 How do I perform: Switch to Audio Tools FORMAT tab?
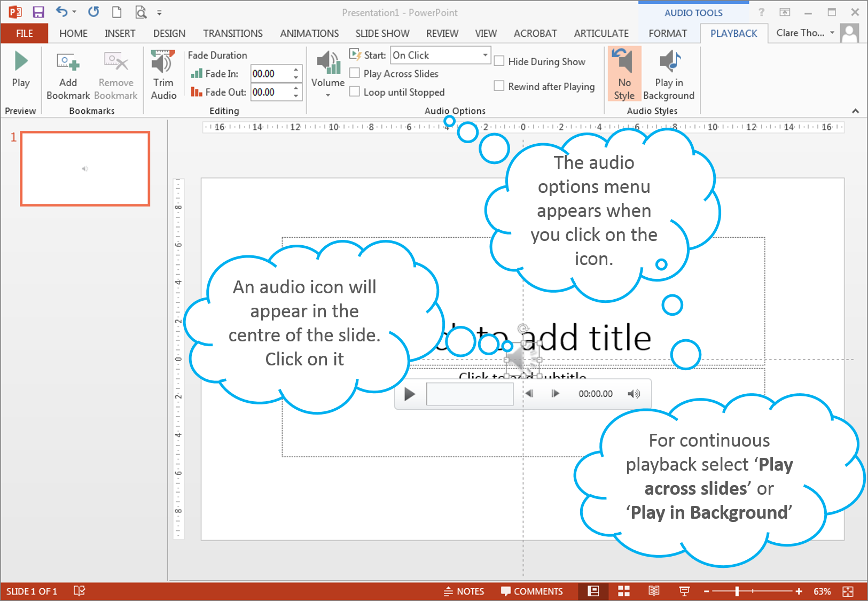click(668, 33)
